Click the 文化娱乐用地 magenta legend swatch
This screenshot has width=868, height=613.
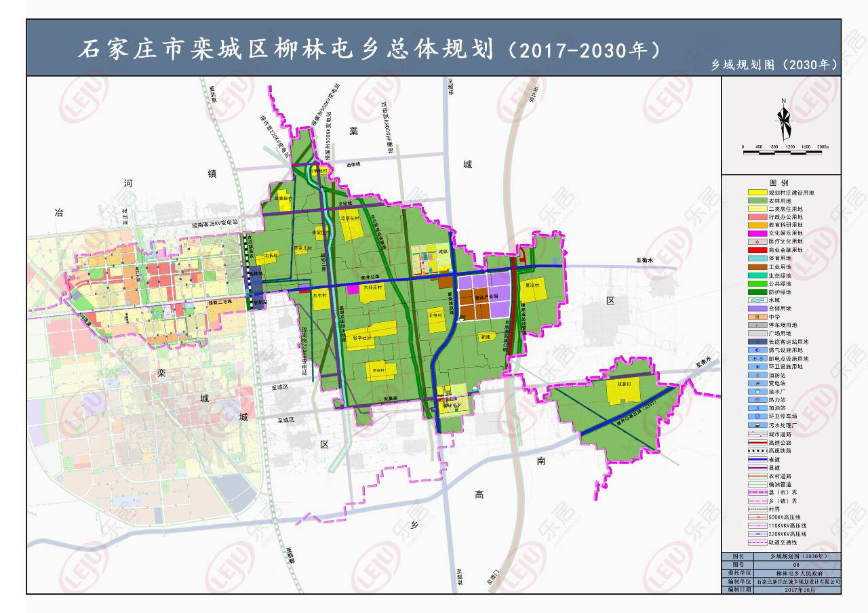(x=757, y=233)
